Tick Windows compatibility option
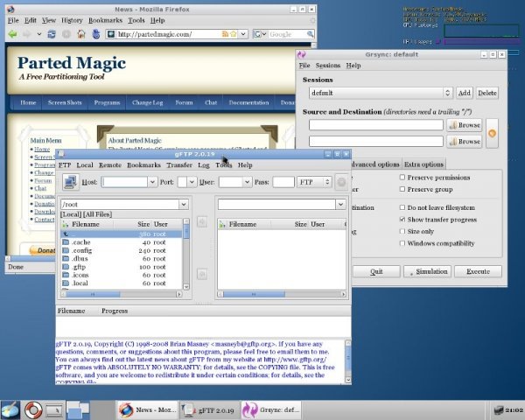 point(402,243)
